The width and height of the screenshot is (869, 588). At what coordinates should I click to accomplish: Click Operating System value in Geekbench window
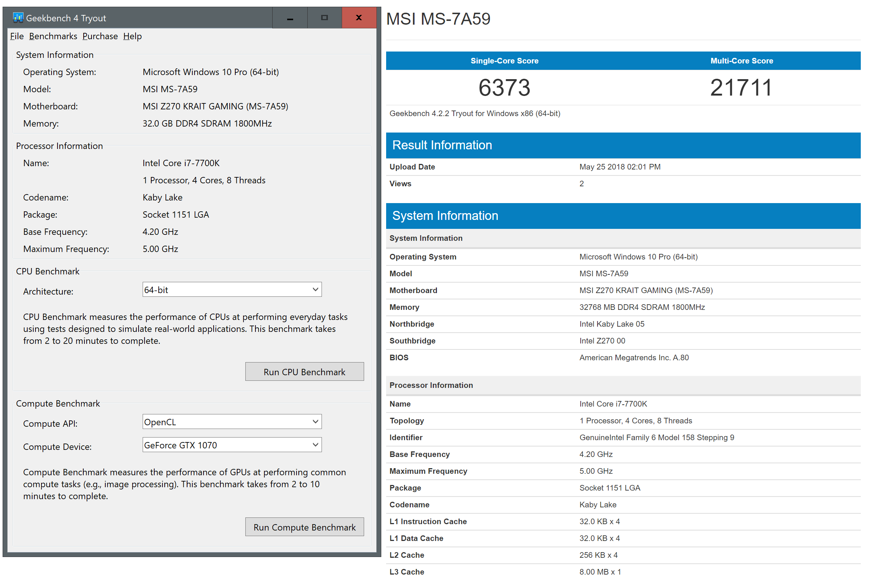coord(211,72)
